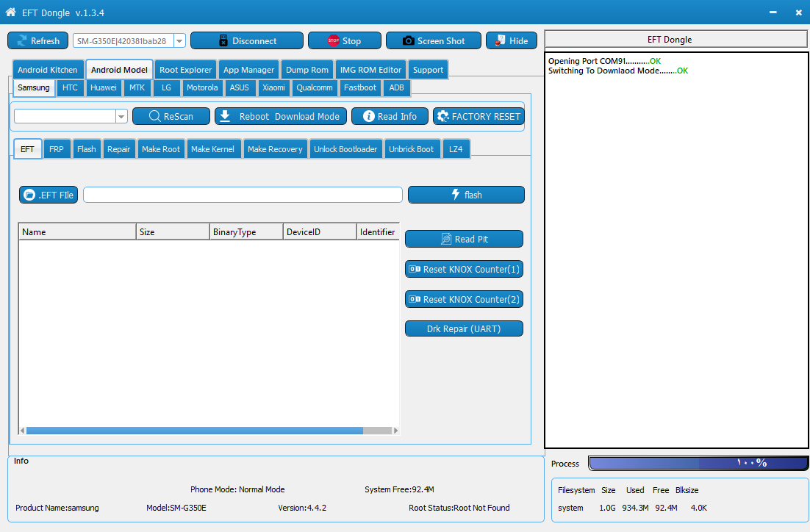Click Reset KNOX Counter(1) icon
810x532 pixels.
(x=415, y=269)
